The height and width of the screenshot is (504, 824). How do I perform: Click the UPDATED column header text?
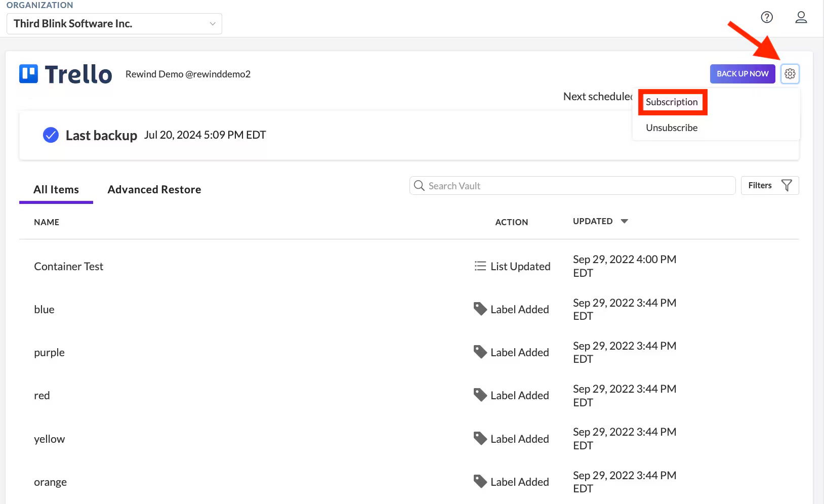[593, 221]
